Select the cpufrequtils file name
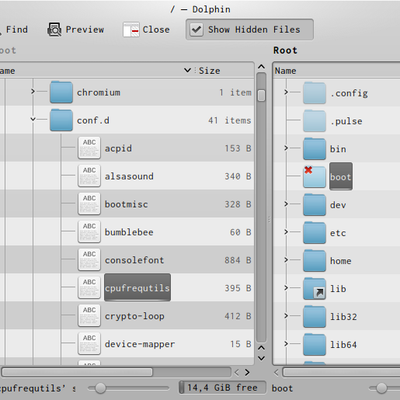The image size is (400, 400). pos(137,288)
